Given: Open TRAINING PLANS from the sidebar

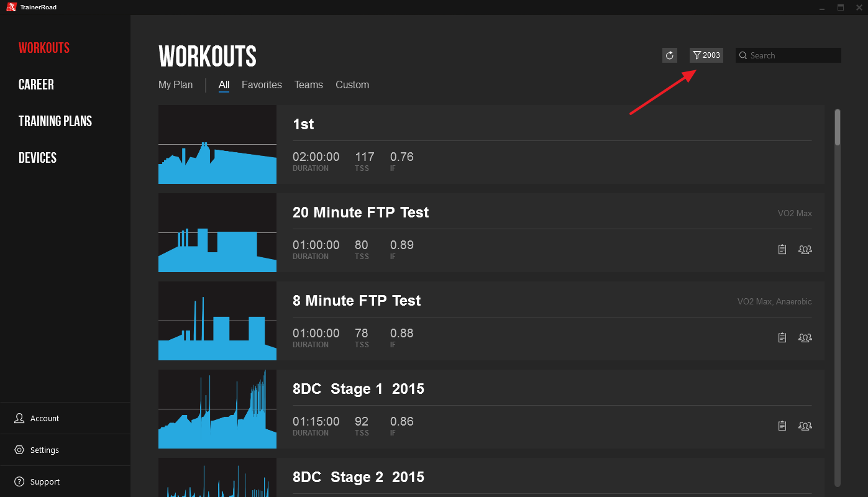Looking at the screenshot, I should (55, 121).
